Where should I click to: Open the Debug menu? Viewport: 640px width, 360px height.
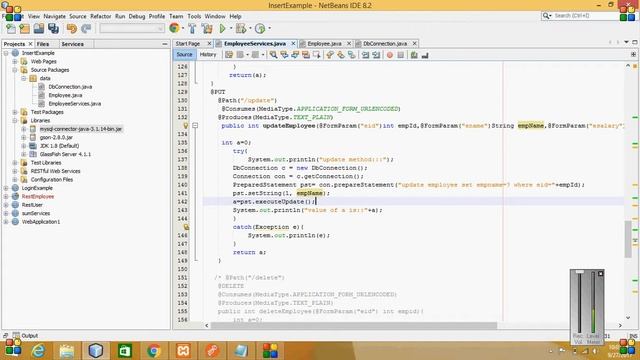coord(137,16)
